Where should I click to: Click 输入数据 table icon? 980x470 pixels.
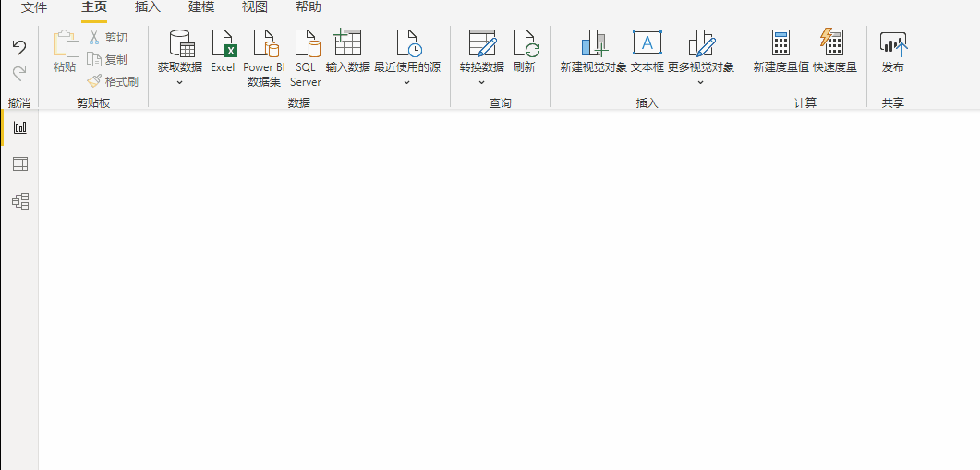[347, 42]
